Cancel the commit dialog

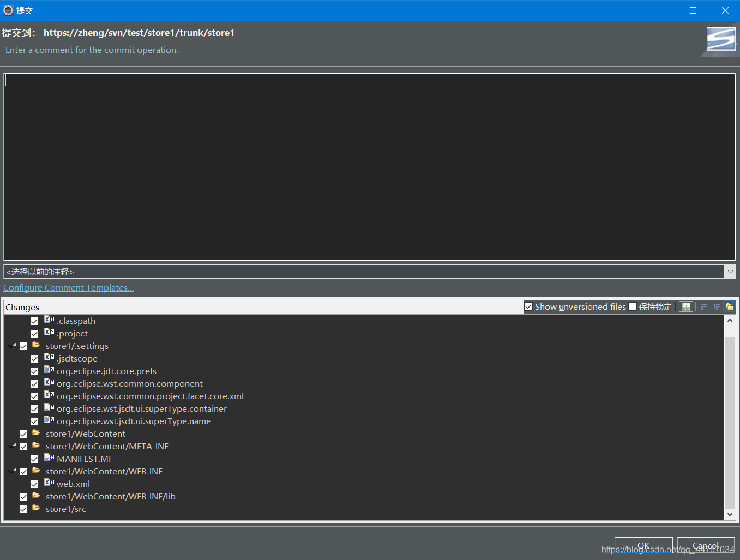tap(706, 546)
